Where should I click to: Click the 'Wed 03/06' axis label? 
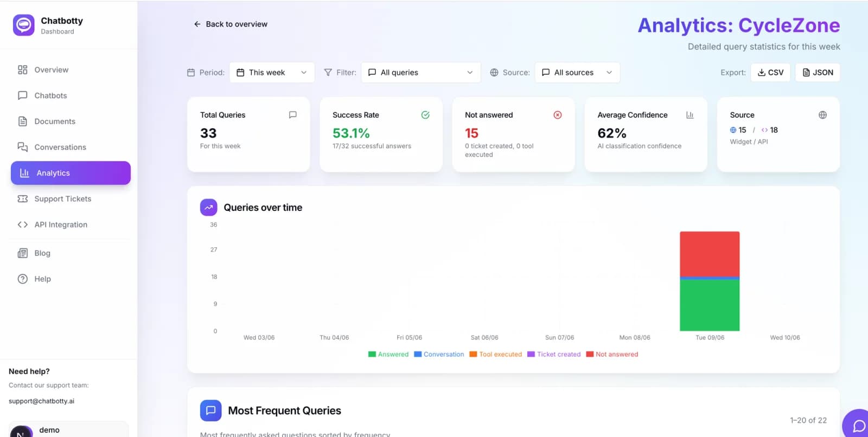[259, 337]
